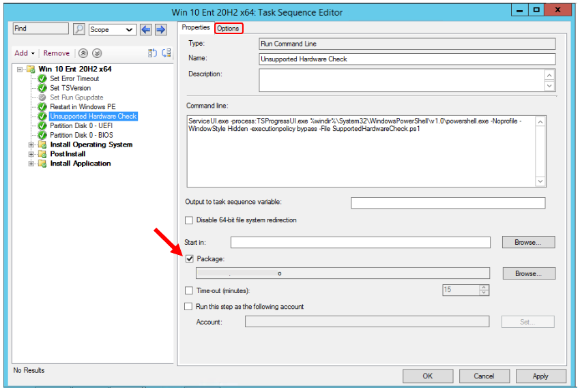This screenshot has width=580, height=392.
Task: Select the Set Error Timeout step
Action: [74, 78]
